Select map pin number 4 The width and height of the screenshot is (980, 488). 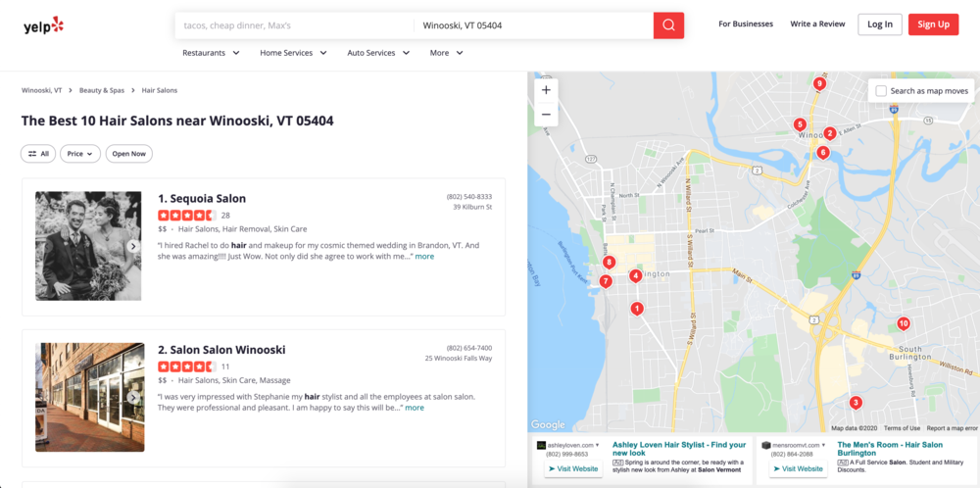pyautogui.click(x=635, y=275)
